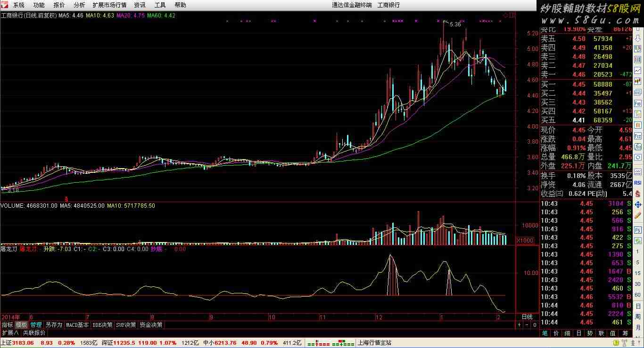Select the 细 tab in trade panel

567,333
